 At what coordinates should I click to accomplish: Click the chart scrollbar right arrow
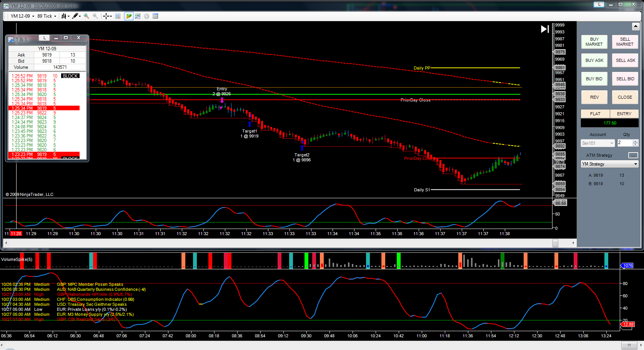(573, 243)
